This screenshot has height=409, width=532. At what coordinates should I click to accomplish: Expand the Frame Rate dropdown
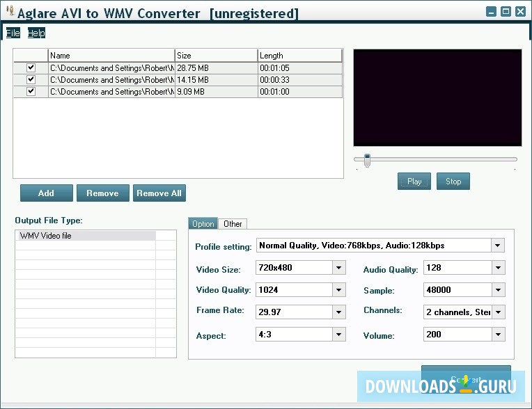click(338, 312)
